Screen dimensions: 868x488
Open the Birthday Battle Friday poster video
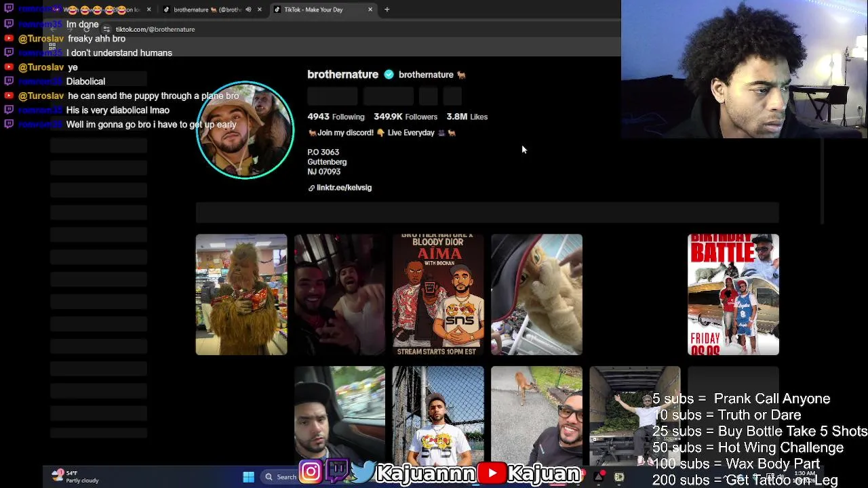[x=733, y=294]
